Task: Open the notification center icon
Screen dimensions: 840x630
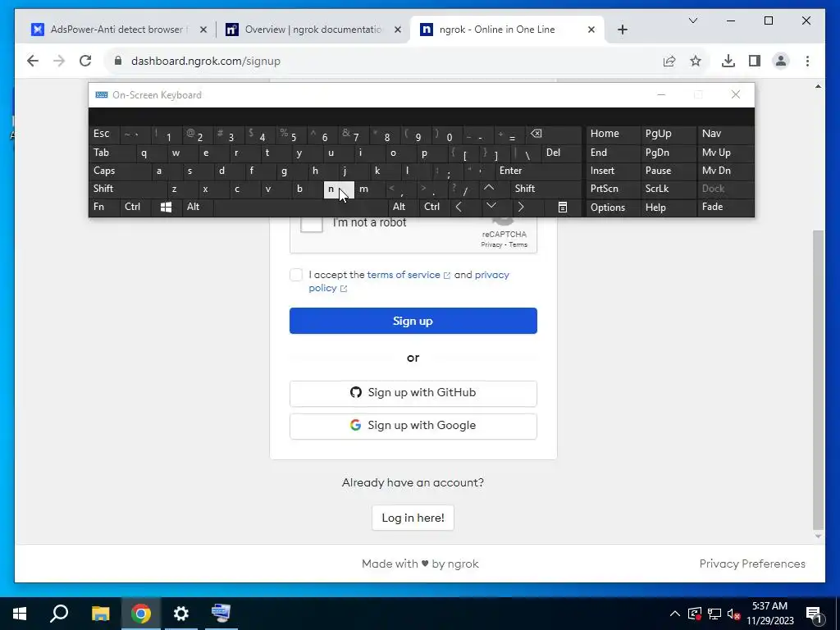Action: point(813,614)
